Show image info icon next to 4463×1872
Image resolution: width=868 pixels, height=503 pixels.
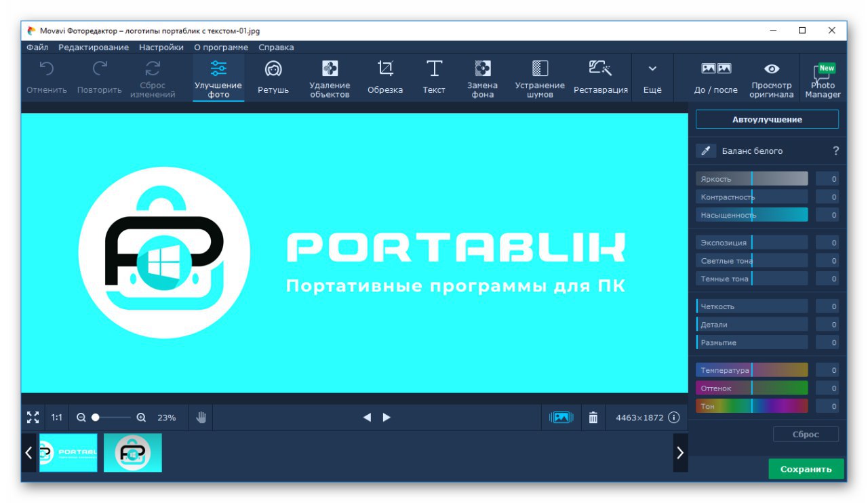(x=673, y=418)
